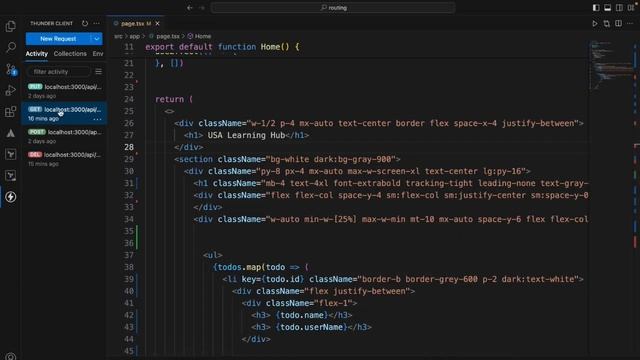Viewport: 640px width, 360px height.
Task: Click the '{todo.name}' expression on line 42
Action: (302, 315)
